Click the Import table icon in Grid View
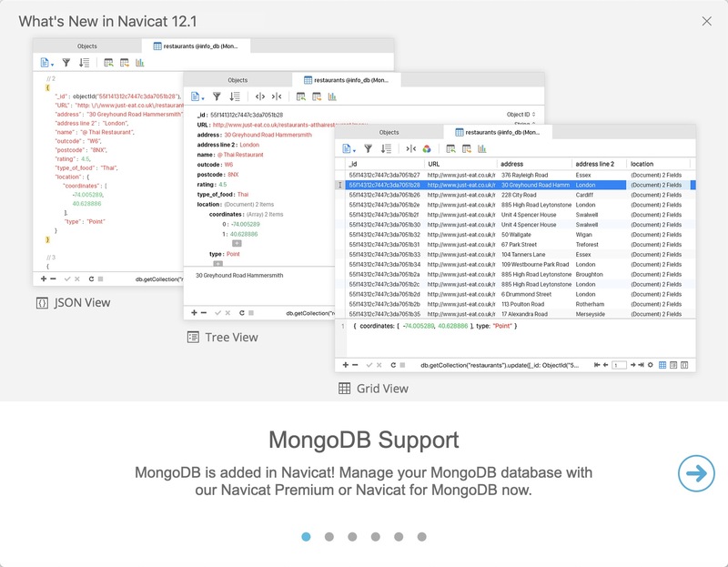Viewport: 728px width, 567px height. [x=450, y=149]
